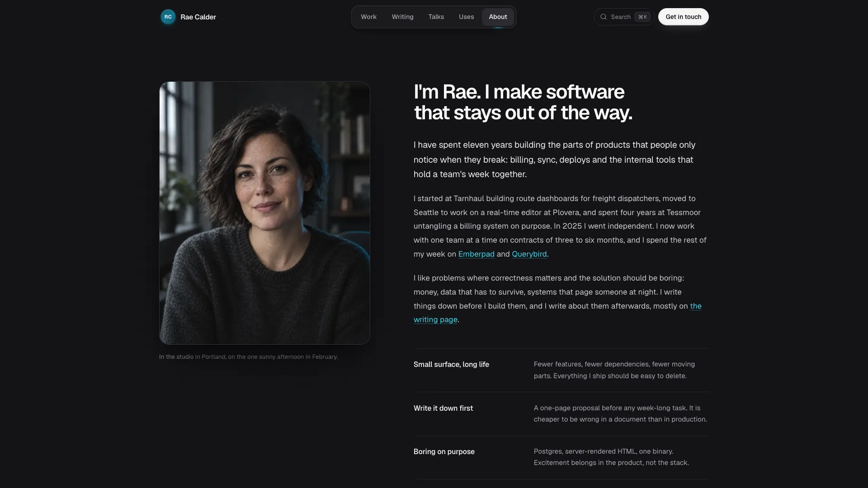This screenshot has width=868, height=488.
Task: Click text "Fewer features, fewer dependencies"
Action: tap(591, 364)
